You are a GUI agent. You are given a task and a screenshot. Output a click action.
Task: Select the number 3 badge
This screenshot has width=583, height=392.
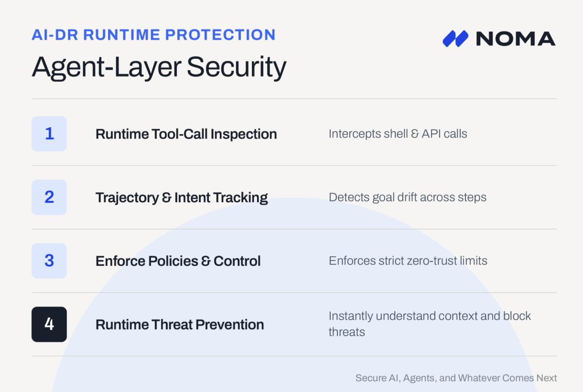pyautogui.click(x=49, y=261)
